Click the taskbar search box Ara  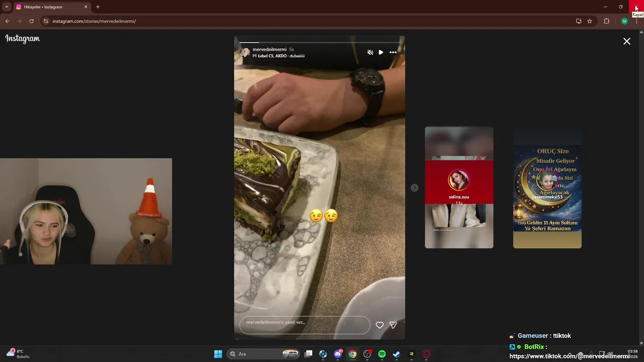point(263,354)
